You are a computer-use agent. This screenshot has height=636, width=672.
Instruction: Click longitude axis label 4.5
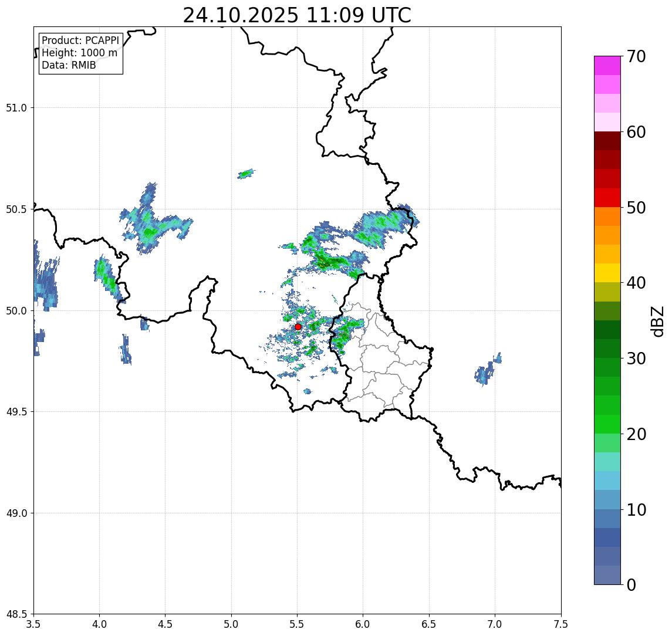[x=166, y=624]
